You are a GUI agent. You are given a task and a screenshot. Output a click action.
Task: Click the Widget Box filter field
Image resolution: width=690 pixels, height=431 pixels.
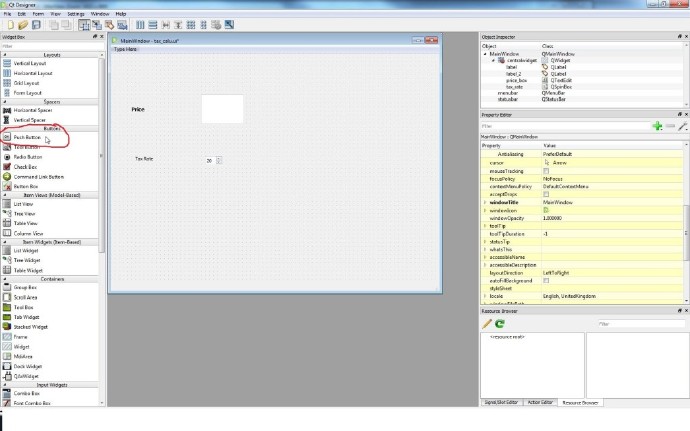pos(52,46)
